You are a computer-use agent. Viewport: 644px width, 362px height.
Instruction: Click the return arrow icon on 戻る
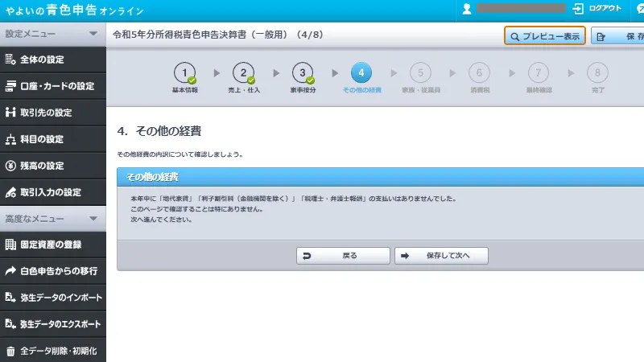click(307, 256)
